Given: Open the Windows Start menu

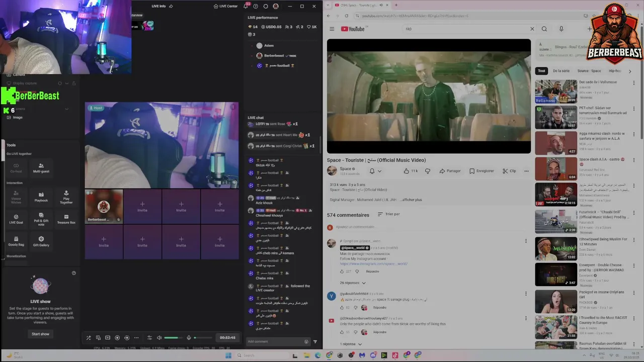Looking at the screenshot, I should [228, 355].
